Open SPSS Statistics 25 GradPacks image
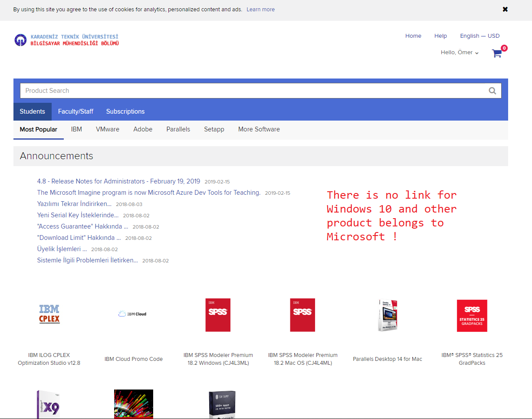Viewport: 532px width, 419px height. coord(472,316)
